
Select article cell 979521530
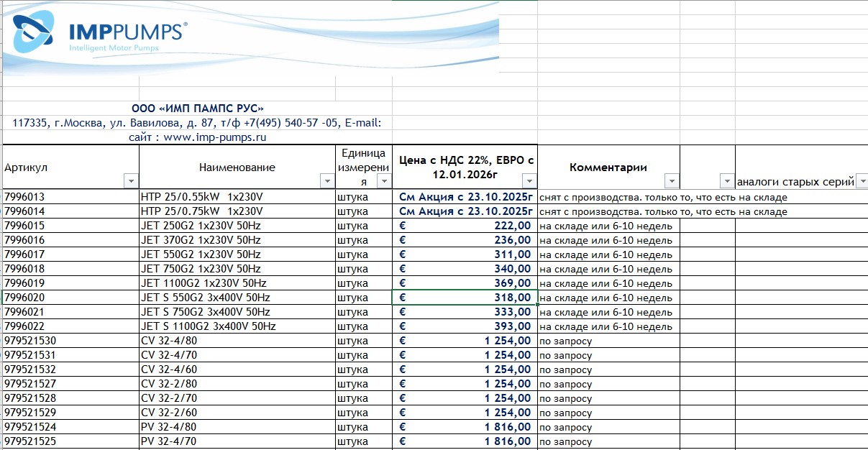coord(70,341)
